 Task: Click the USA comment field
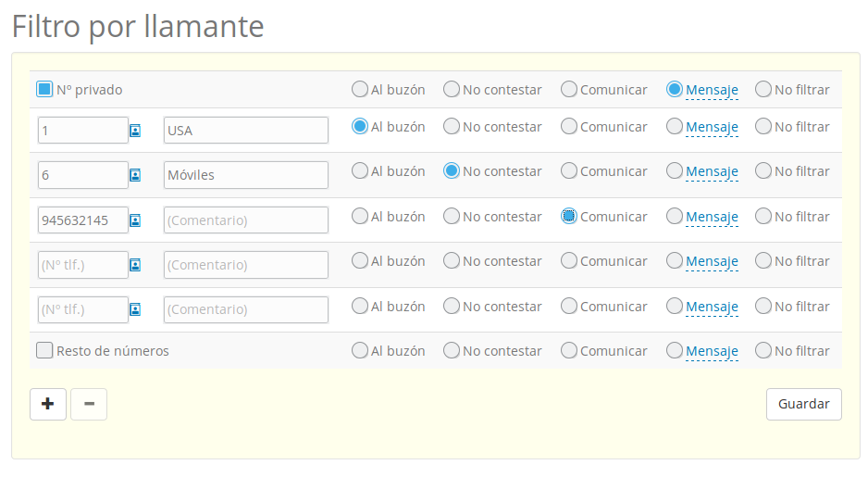pos(245,131)
